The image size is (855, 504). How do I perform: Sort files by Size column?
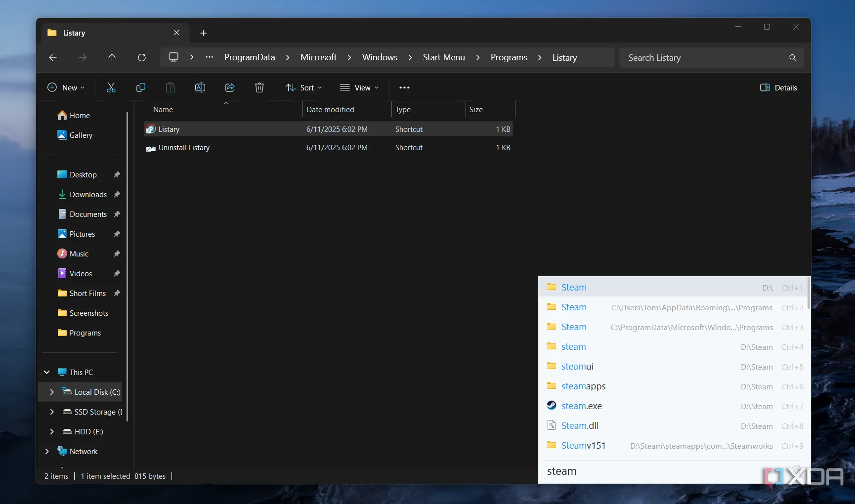pyautogui.click(x=490, y=109)
